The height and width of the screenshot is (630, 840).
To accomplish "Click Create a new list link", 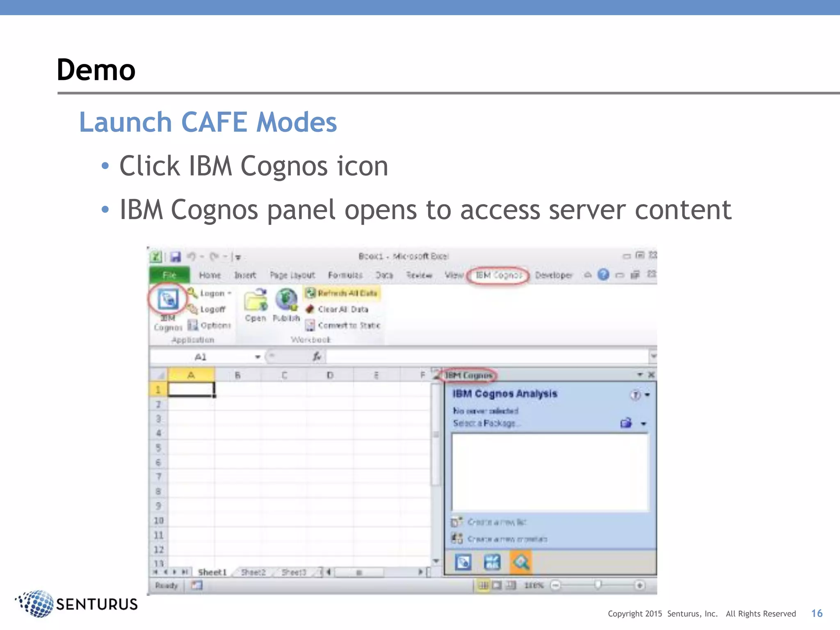I will tap(497, 522).
